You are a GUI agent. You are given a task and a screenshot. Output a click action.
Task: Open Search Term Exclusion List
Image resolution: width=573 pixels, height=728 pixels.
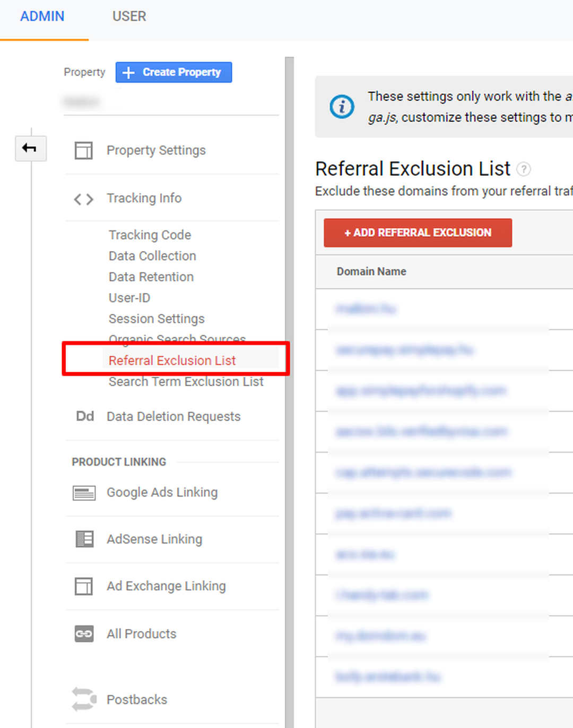[x=186, y=382]
